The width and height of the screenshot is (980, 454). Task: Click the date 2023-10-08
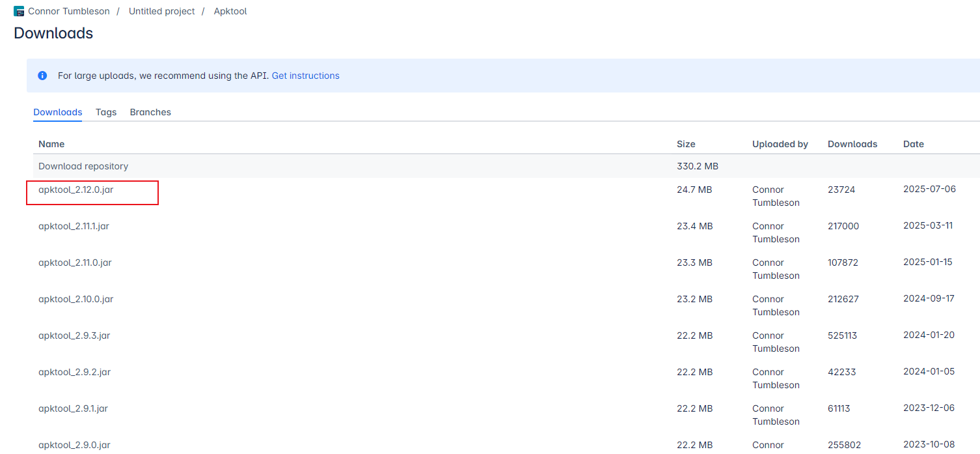[929, 445]
